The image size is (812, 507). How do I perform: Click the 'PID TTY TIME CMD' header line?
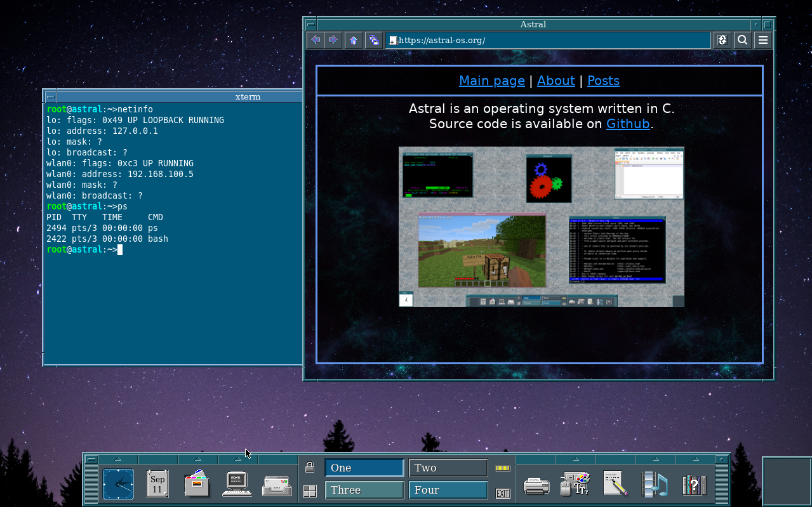105,217
